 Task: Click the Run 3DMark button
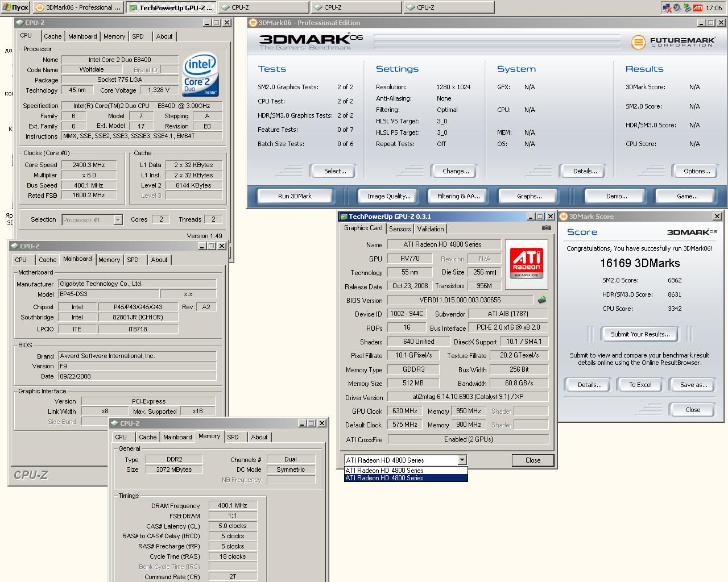295,196
